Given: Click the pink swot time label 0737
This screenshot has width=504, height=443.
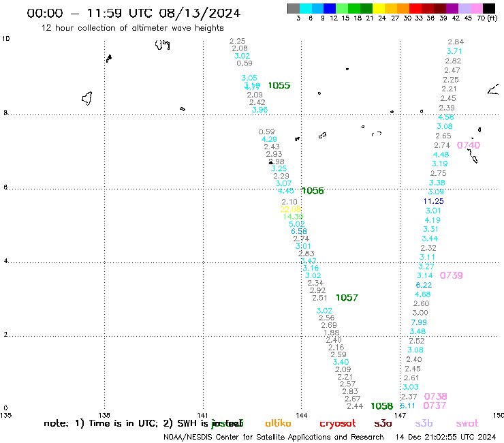Looking at the screenshot, I should 435,406.
